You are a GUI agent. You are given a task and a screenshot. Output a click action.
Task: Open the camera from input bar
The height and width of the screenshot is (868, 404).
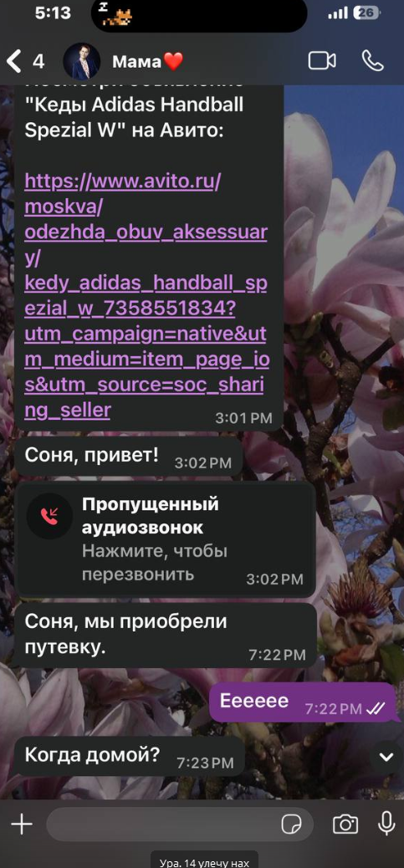pyautogui.click(x=345, y=825)
